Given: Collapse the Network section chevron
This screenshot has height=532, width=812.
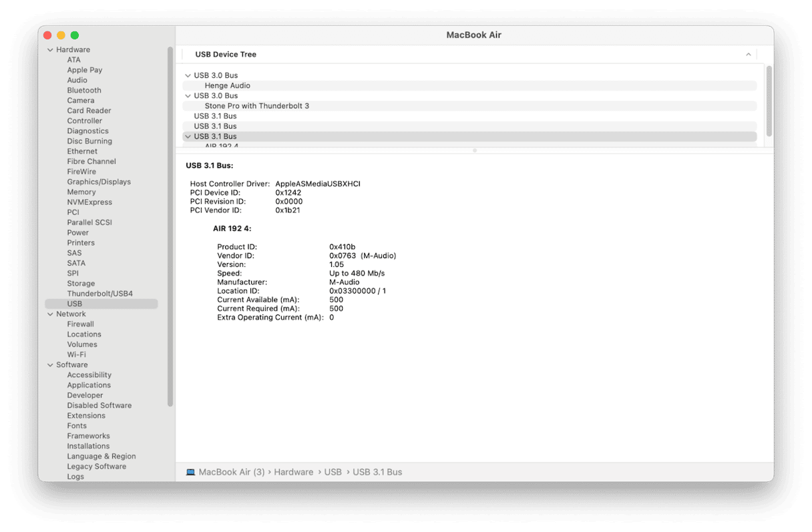Looking at the screenshot, I should coord(50,314).
